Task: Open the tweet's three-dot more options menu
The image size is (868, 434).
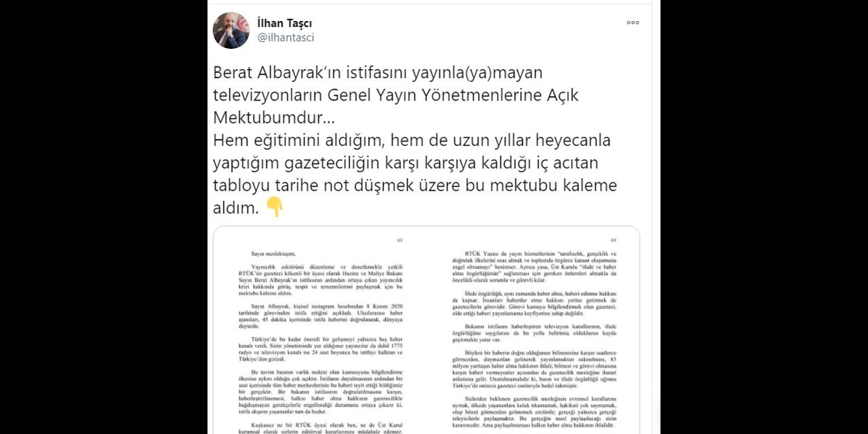Action: click(633, 22)
